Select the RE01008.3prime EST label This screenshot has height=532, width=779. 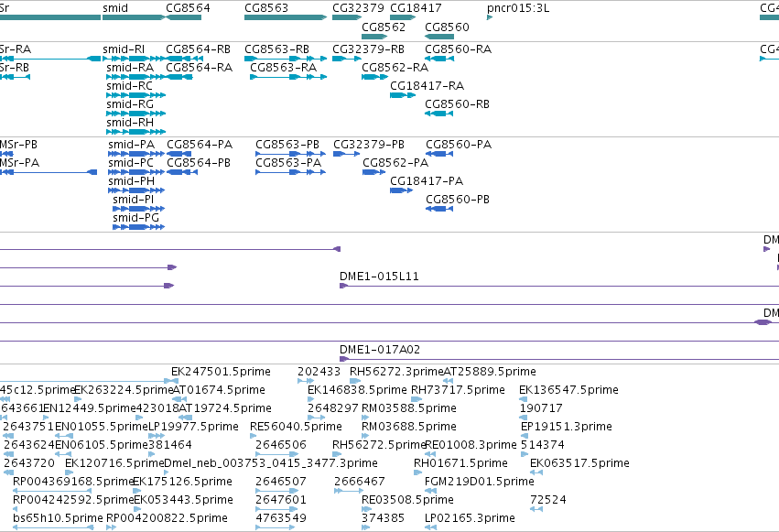coord(471,445)
